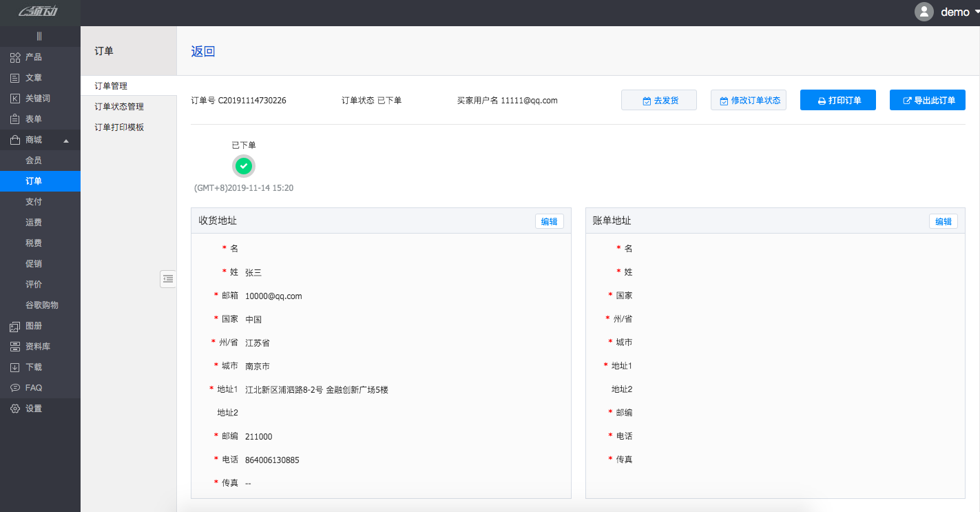Click the FAQ chat bubble icon
980x512 pixels.
click(x=15, y=388)
